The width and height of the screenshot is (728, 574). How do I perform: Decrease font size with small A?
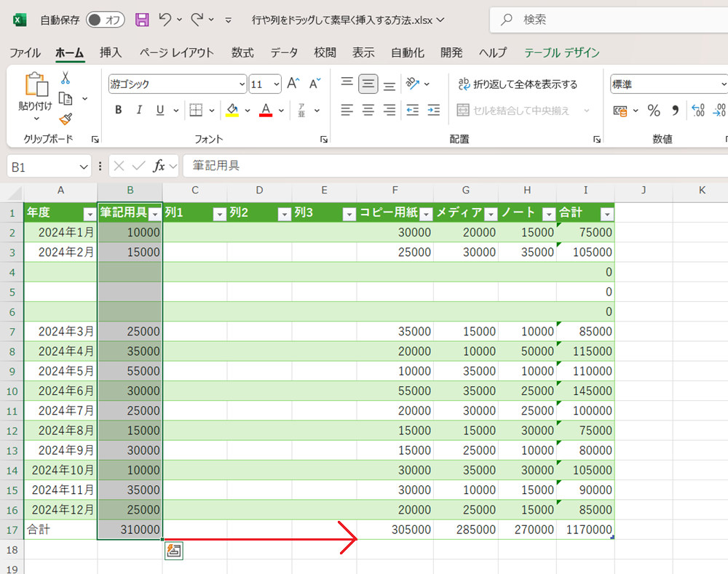click(314, 84)
